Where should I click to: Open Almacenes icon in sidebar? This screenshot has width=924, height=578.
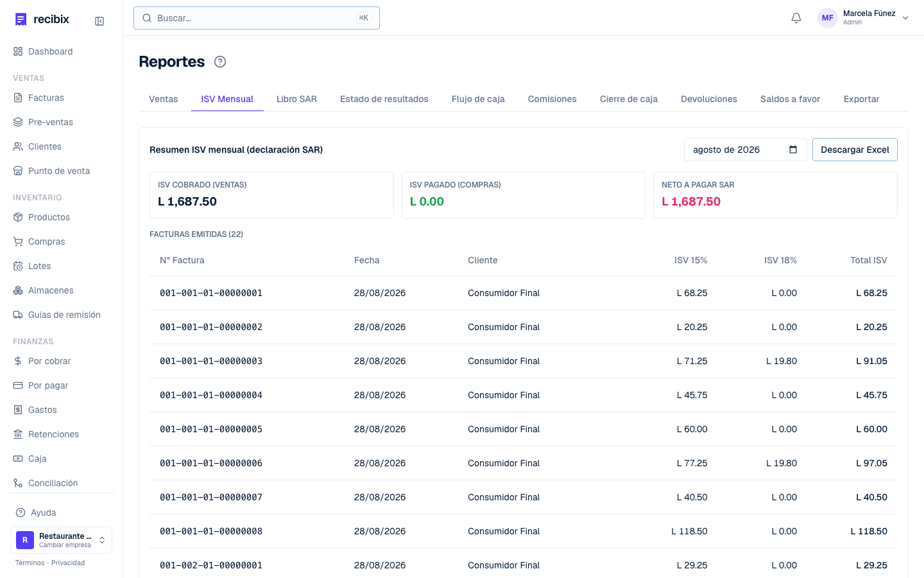point(18,290)
